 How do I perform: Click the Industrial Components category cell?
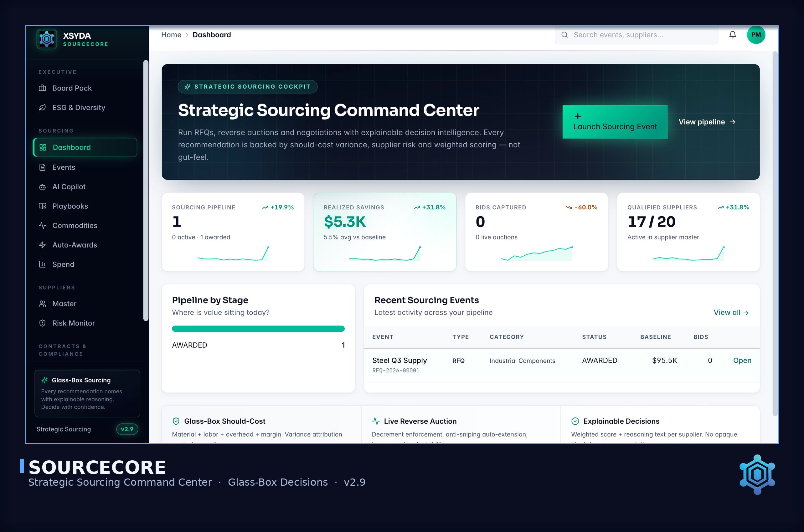pos(522,361)
